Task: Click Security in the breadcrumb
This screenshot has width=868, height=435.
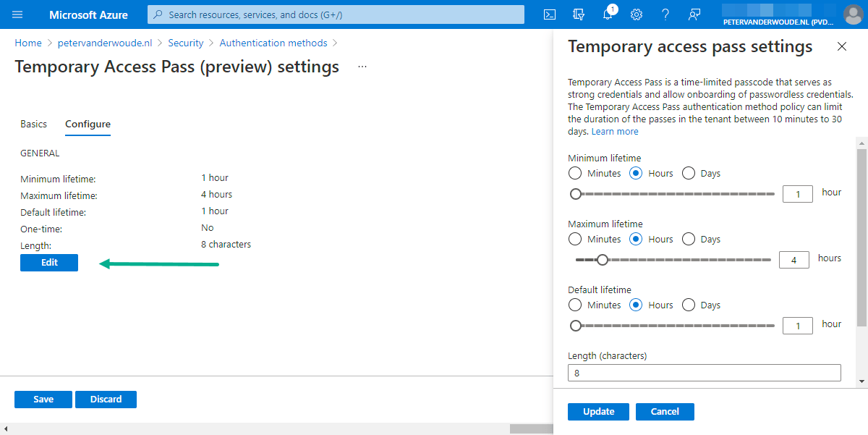Action: pos(185,43)
